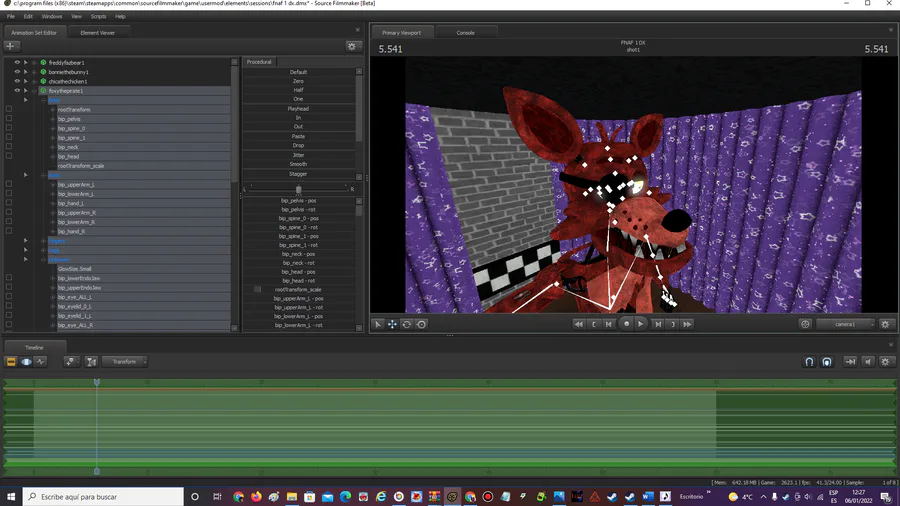Click the Zero procedural preset
Image resolution: width=900 pixels, height=506 pixels.
[x=298, y=81]
